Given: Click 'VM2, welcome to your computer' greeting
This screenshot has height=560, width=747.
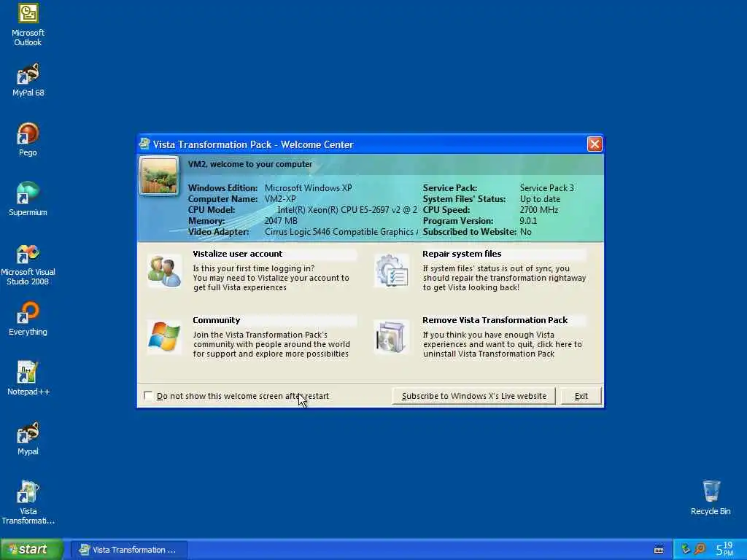Looking at the screenshot, I should 250,164.
